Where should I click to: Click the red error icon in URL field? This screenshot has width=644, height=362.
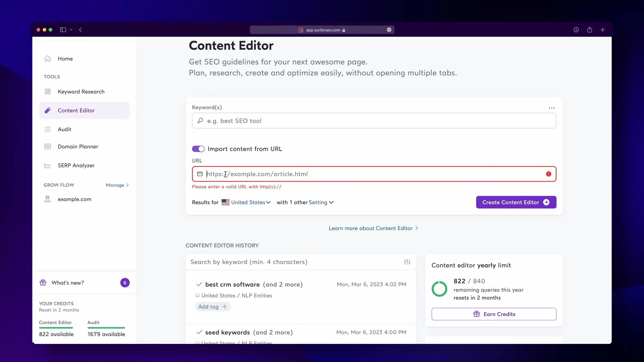(548, 174)
